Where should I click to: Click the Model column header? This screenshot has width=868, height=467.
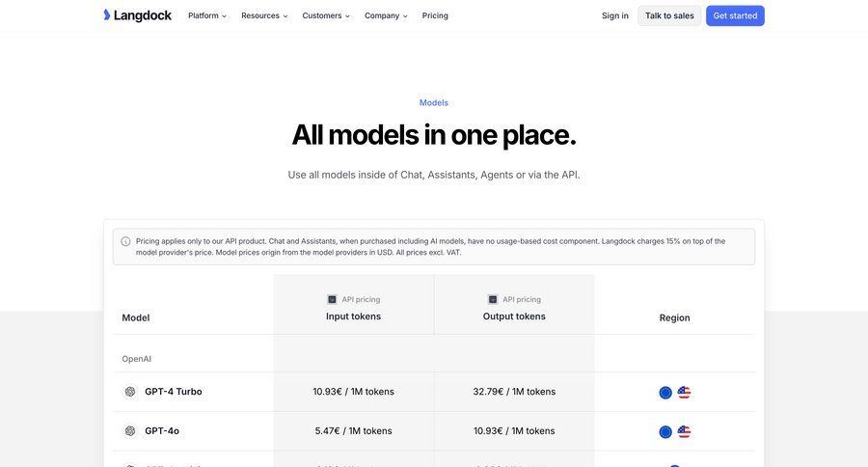coord(136,318)
